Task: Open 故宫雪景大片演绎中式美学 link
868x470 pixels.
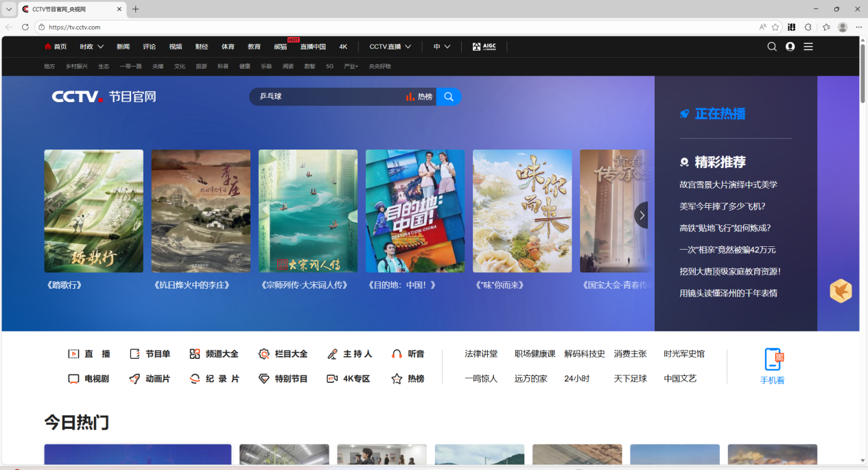Action: 728,185
